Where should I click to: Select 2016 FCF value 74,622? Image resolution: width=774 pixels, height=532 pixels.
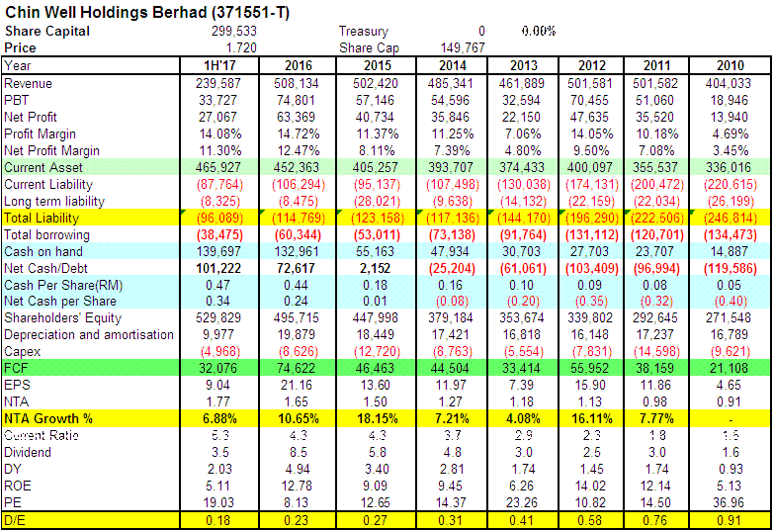click(296, 368)
